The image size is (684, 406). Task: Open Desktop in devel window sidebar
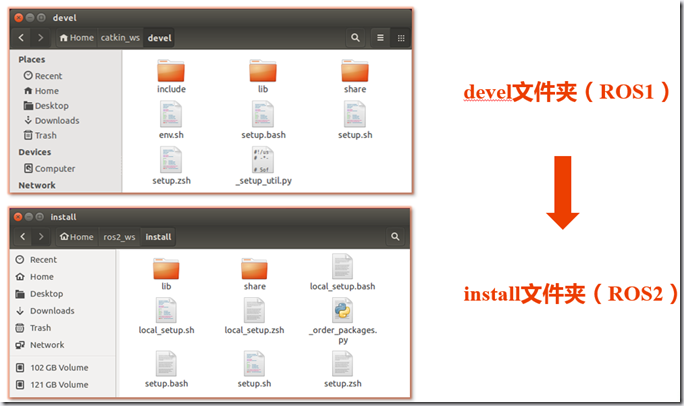click(x=46, y=106)
